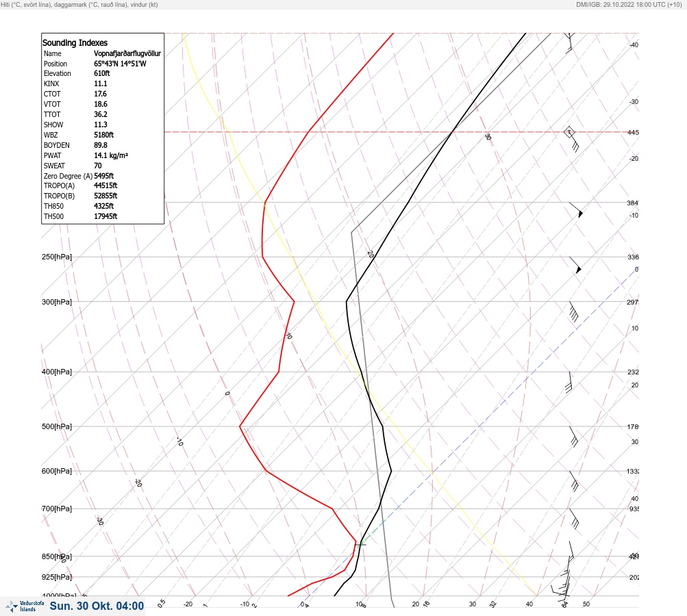Click the PWAT value 14.1 kg/m²
The width and height of the screenshot is (687, 616).
coord(111,155)
